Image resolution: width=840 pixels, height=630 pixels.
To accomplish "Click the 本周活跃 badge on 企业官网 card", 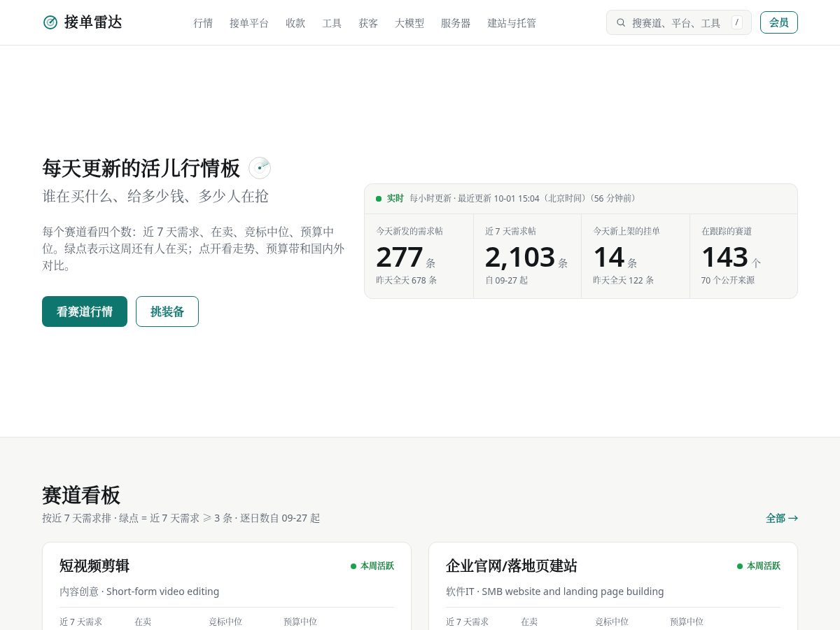I will coord(759,566).
